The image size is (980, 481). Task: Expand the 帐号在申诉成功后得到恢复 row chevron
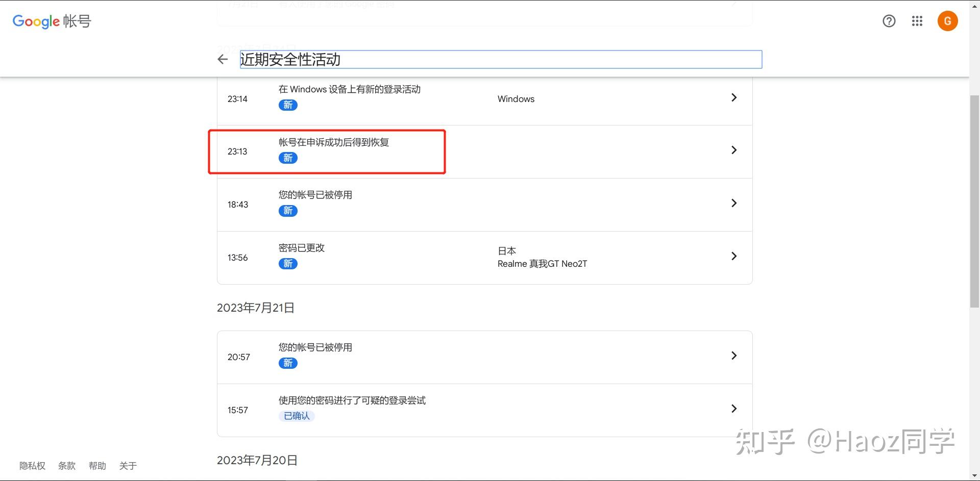[x=733, y=150]
